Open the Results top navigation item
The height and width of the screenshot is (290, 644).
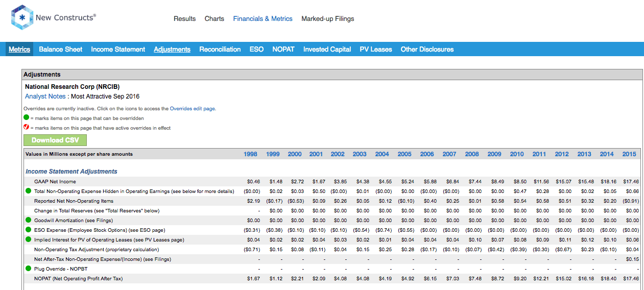click(184, 19)
